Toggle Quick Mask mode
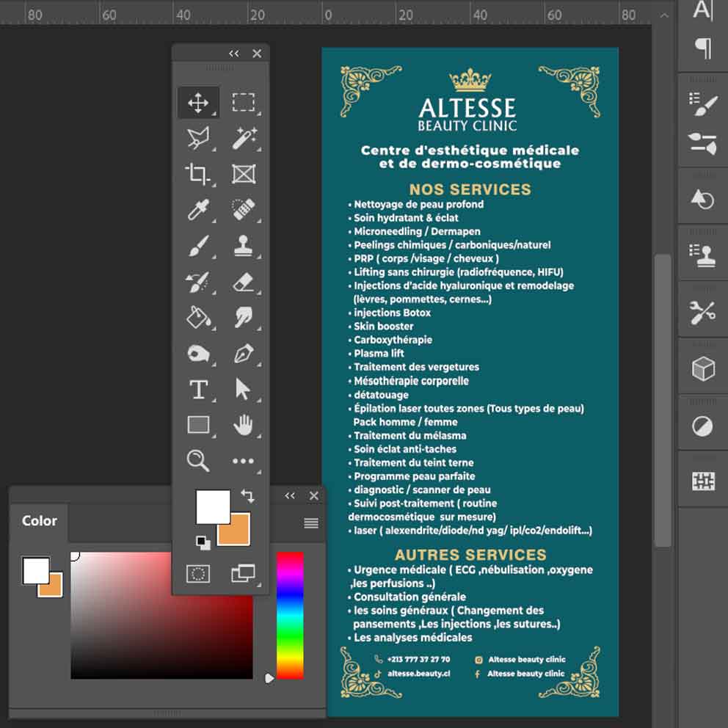The width and height of the screenshot is (728, 728). (198, 573)
